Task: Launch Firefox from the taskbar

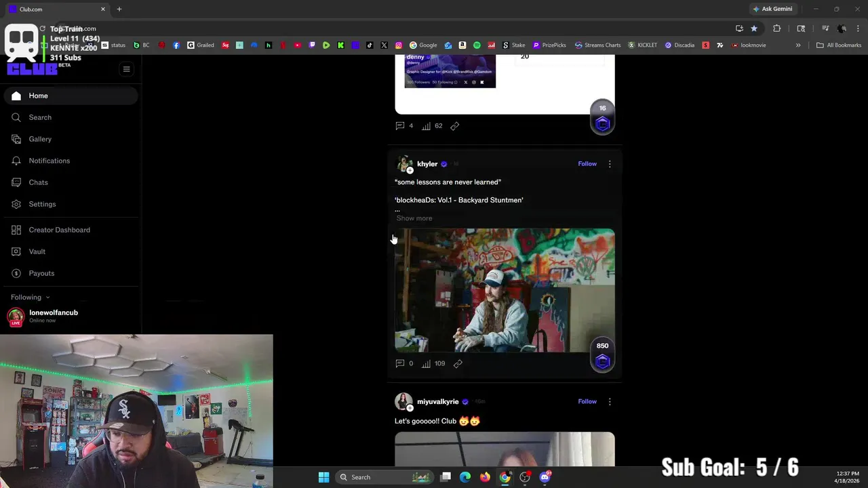Action: point(485,477)
